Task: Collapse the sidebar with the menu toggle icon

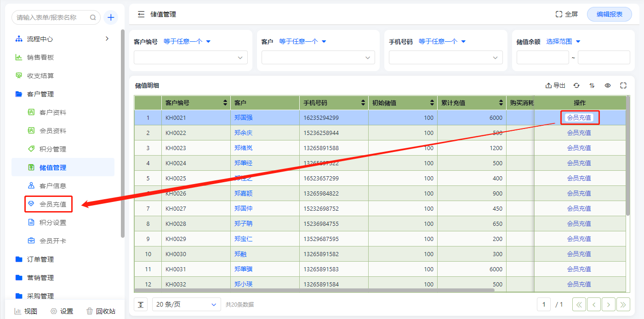Action: pos(141,14)
